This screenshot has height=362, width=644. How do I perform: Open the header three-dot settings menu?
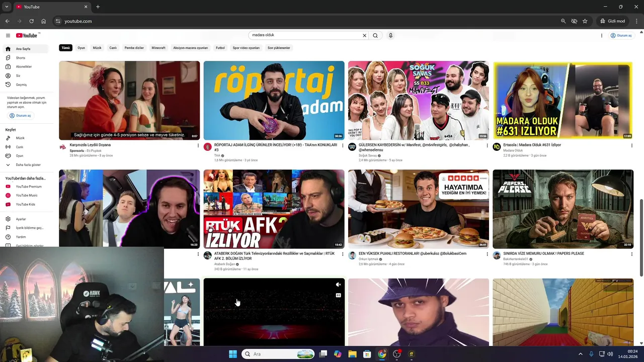[x=601, y=35]
